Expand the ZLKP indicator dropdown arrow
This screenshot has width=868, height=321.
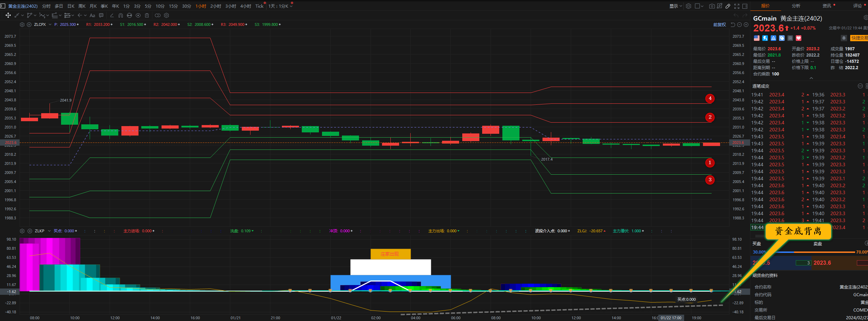point(49,231)
